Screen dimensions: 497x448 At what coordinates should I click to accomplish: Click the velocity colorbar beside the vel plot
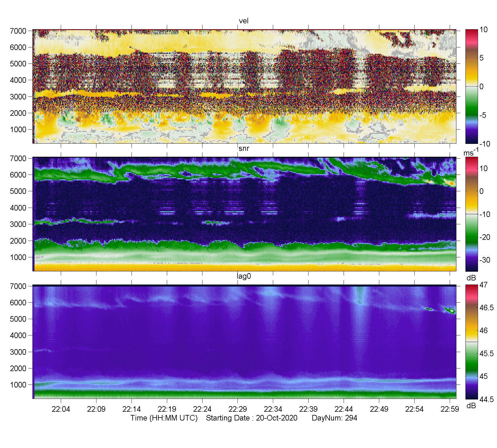click(x=472, y=87)
